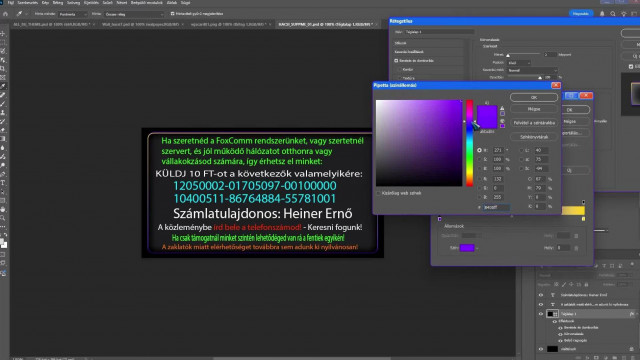Screen dimensions: 640x360
Task: Click Mégse in the color picker
Action: [x=534, y=109]
